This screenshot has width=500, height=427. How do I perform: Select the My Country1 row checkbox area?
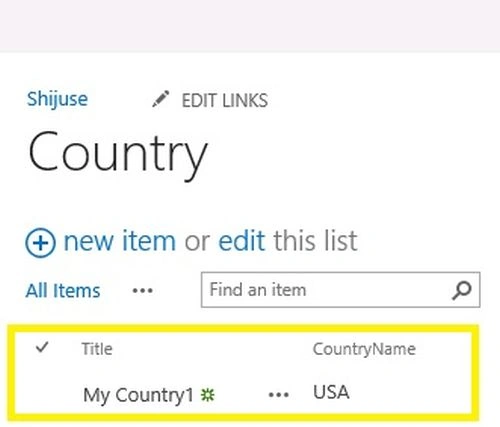(x=42, y=395)
